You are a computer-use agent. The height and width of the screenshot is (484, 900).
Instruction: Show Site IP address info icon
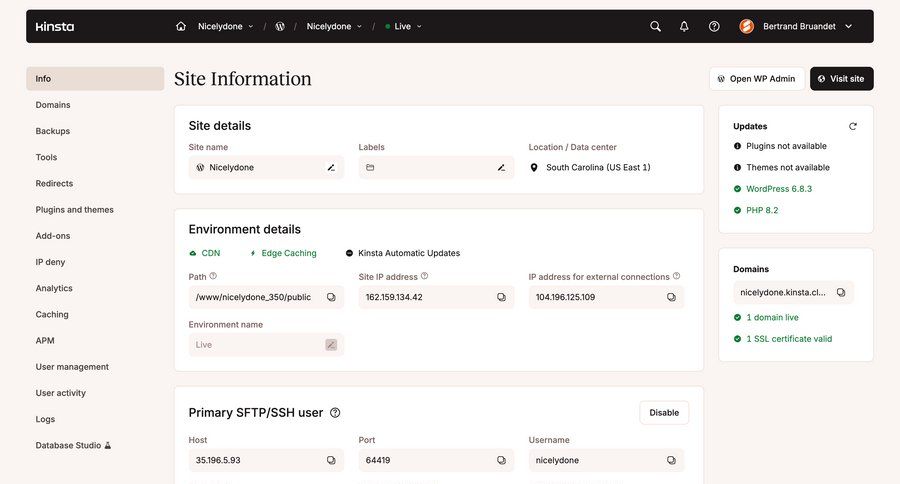tap(425, 276)
